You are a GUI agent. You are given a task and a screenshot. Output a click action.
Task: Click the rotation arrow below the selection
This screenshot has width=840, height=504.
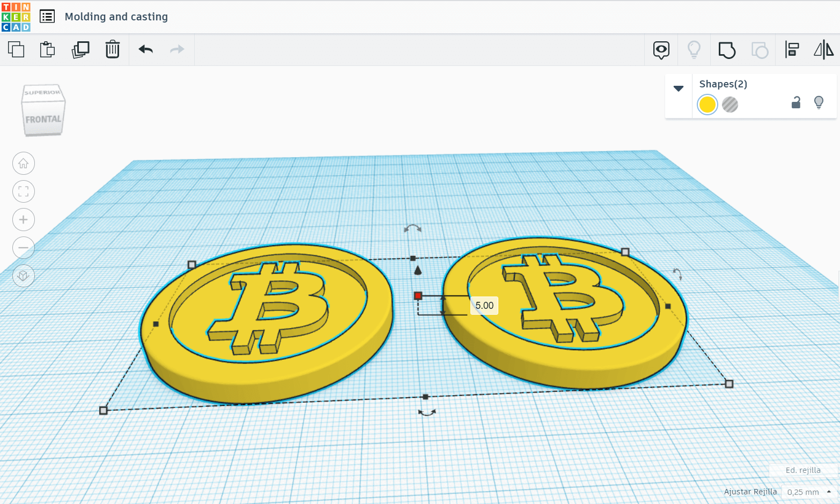[427, 412]
